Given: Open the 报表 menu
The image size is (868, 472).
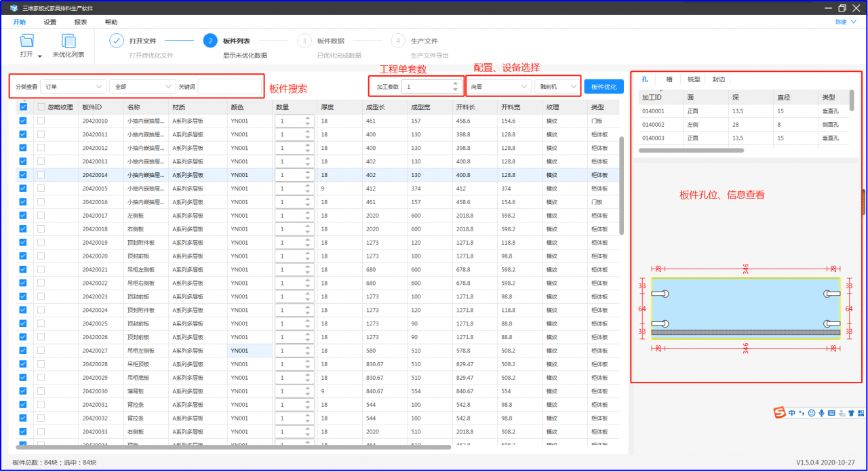Looking at the screenshot, I should point(81,22).
